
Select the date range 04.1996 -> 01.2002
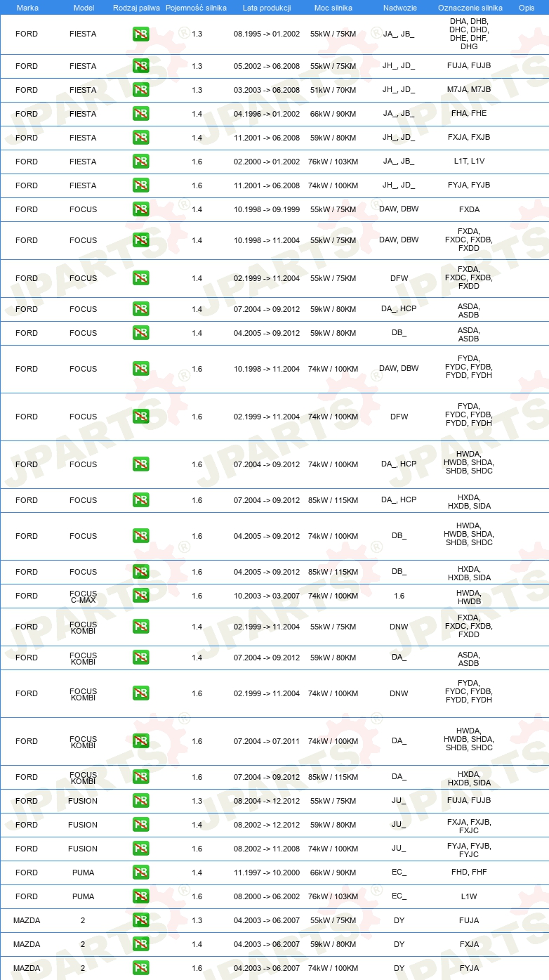pyautogui.click(x=267, y=114)
